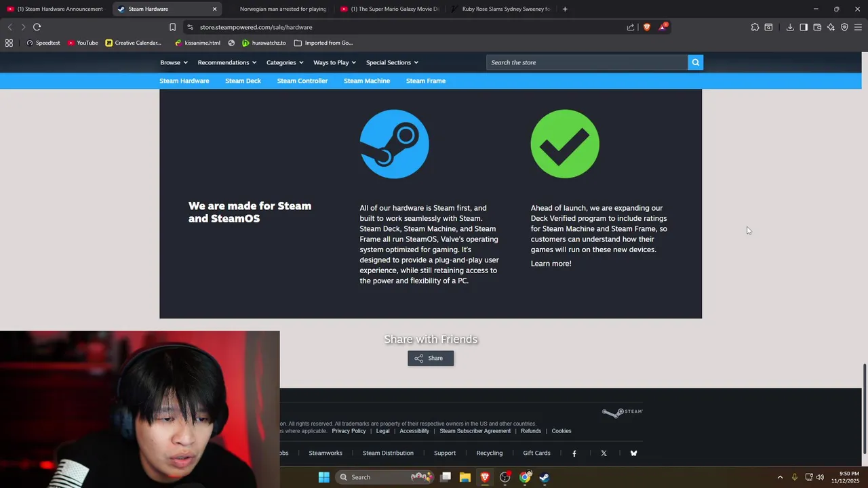Select the Steam Frame nav tab
Image resolution: width=868 pixels, height=488 pixels.
[426, 81]
